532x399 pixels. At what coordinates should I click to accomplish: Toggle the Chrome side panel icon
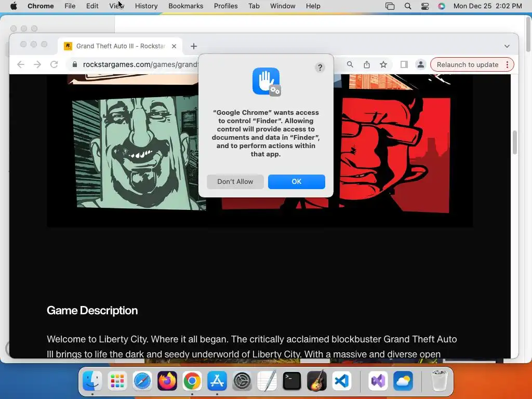click(x=404, y=64)
